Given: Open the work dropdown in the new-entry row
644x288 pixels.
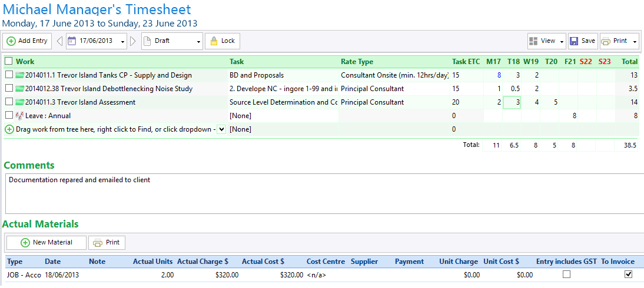Looking at the screenshot, I should pos(222,129).
